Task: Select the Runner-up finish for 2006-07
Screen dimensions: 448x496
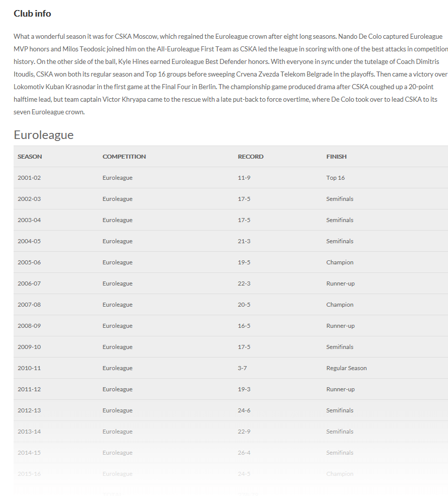Action: tap(340, 284)
